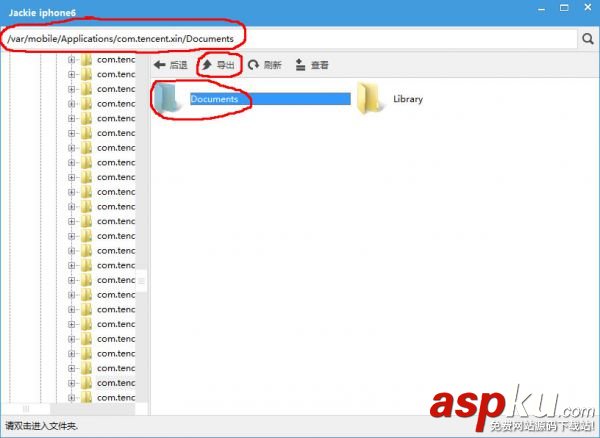This screenshot has width=600, height=438.
Task: Maximize the Jackie iphone6 window
Action: click(x=564, y=8)
